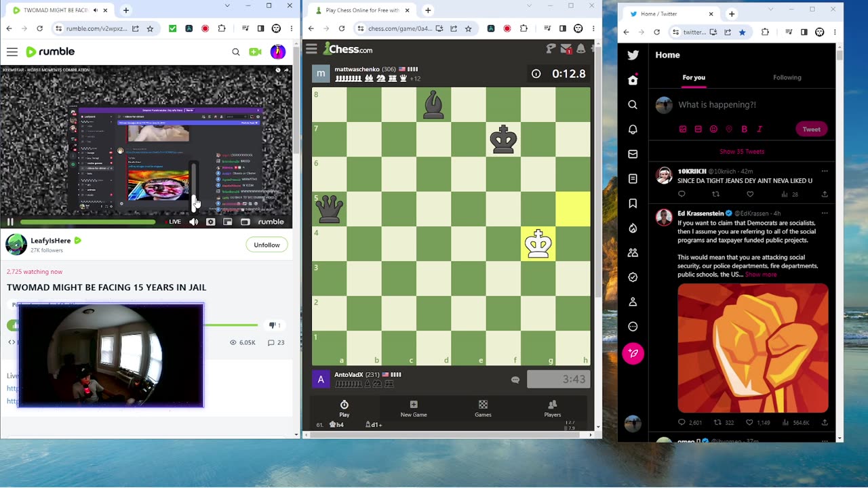Click the LeafyIsHere channel name
This screenshot has height=488, width=868.
point(51,241)
